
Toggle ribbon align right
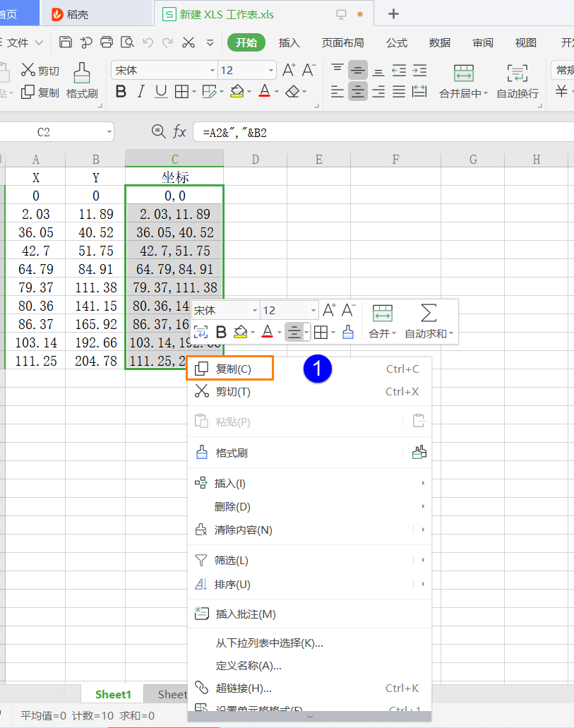click(x=378, y=92)
